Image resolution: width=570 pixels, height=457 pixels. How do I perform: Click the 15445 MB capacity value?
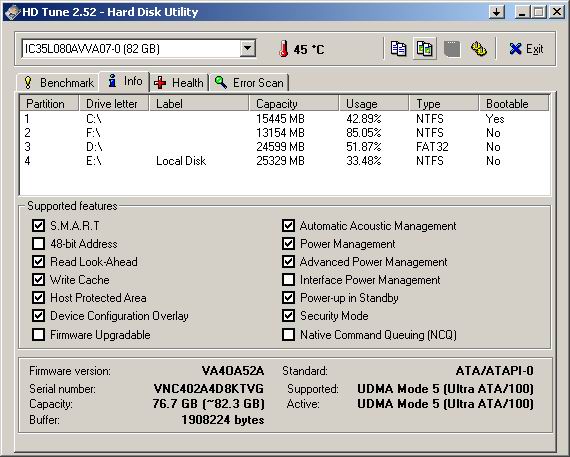tap(280, 119)
